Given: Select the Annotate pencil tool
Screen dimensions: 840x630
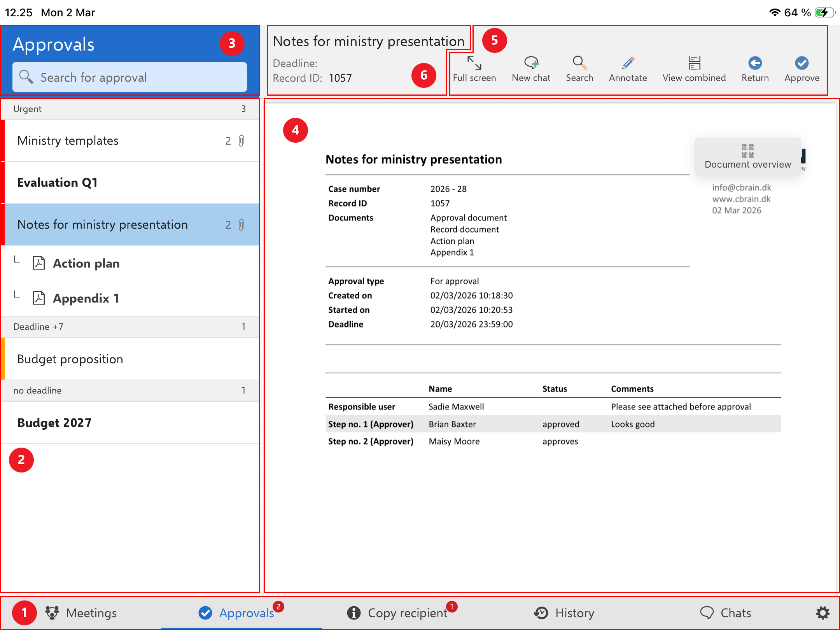Looking at the screenshot, I should (628, 69).
